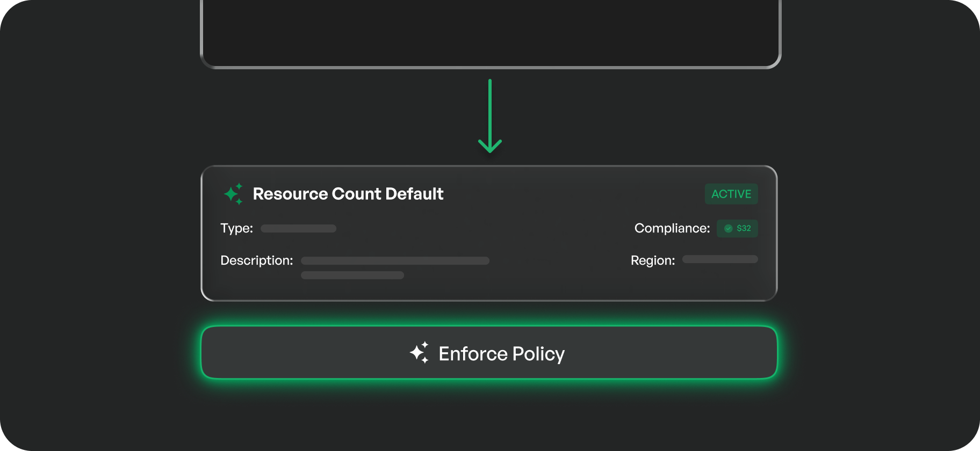The image size is (980, 451).
Task: Click the first Description placeholder line
Action: [395, 261]
